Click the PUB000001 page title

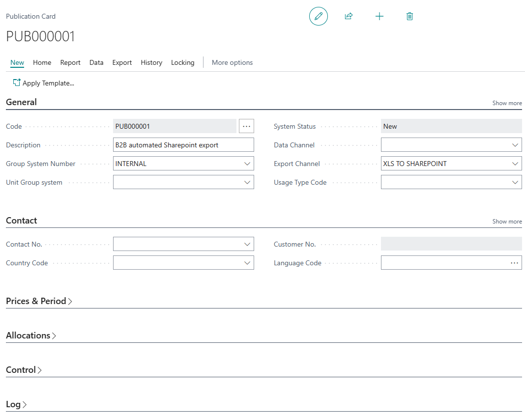(40, 36)
